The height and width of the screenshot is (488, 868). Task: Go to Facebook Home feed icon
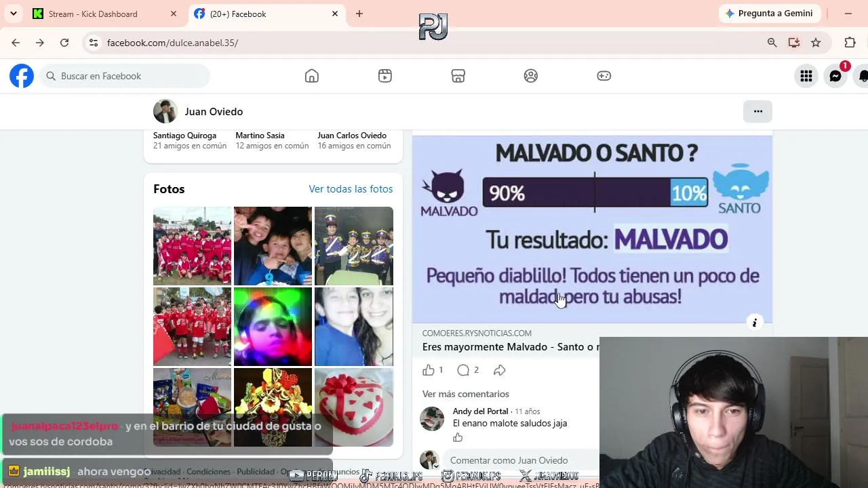[x=312, y=76]
